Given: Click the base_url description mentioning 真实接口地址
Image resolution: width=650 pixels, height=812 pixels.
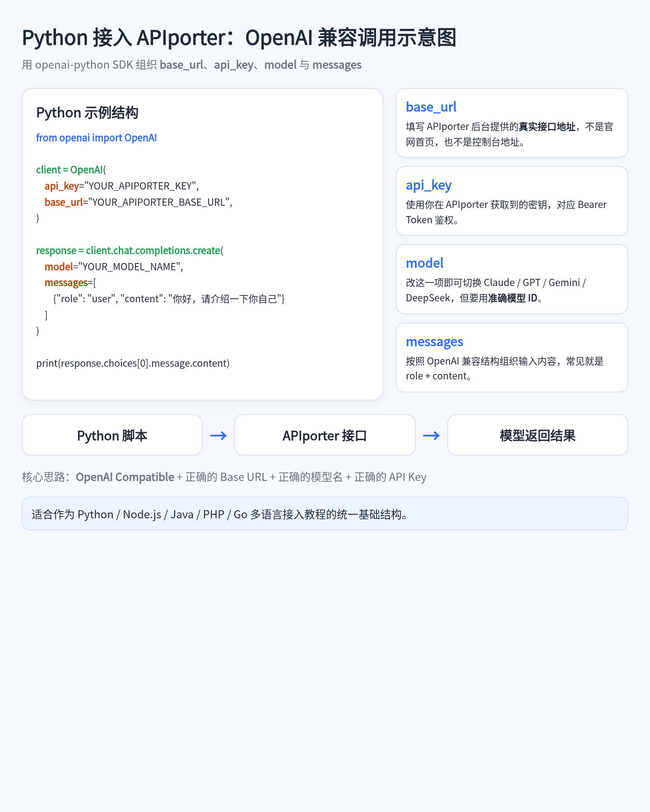Looking at the screenshot, I should pyautogui.click(x=510, y=134).
